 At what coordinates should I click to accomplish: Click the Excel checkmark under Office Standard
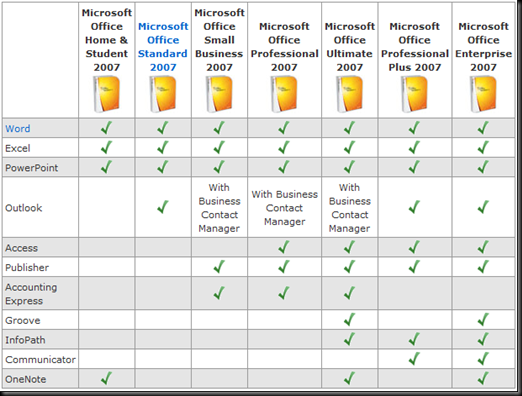(x=163, y=147)
